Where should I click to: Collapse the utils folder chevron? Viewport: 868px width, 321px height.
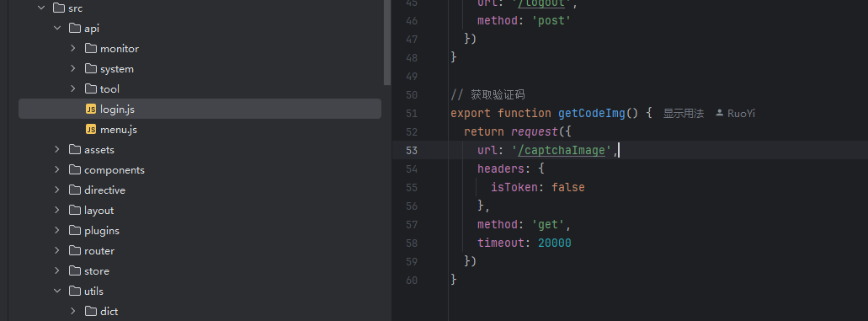click(x=57, y=291)
